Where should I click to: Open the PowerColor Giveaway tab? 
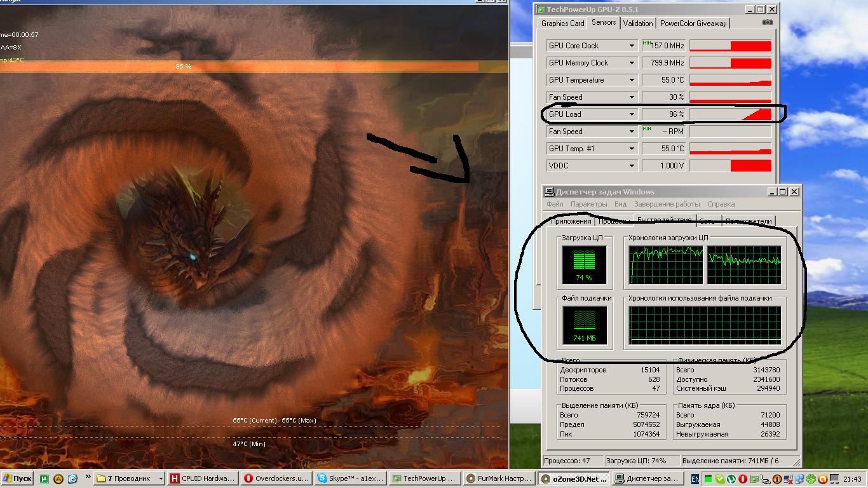coord(693,24)
